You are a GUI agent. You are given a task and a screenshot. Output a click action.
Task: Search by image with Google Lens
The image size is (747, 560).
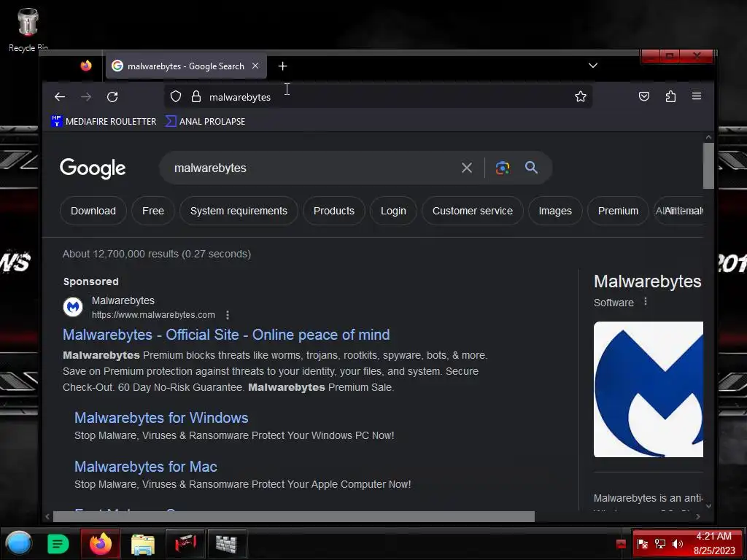click(502, 168)
